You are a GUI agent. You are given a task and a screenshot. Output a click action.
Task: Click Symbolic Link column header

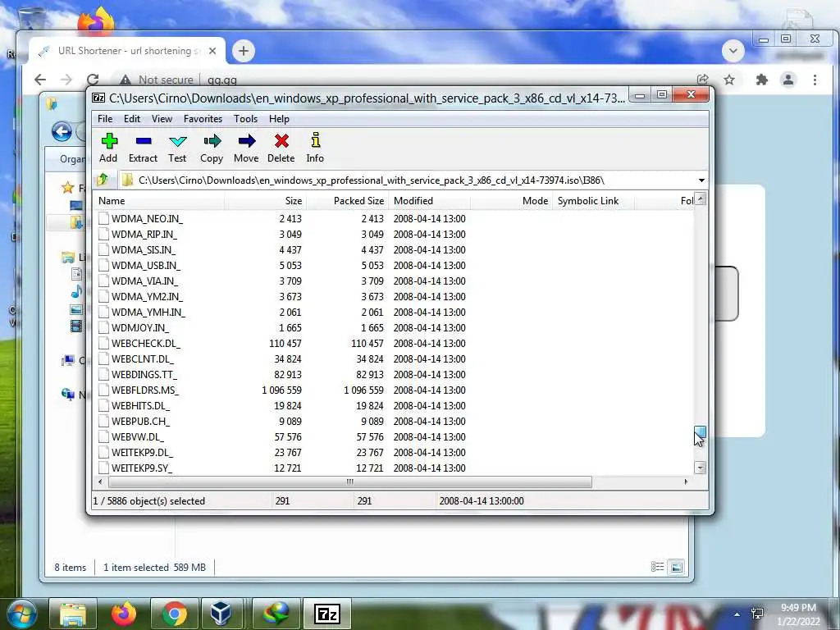point(594,201)
